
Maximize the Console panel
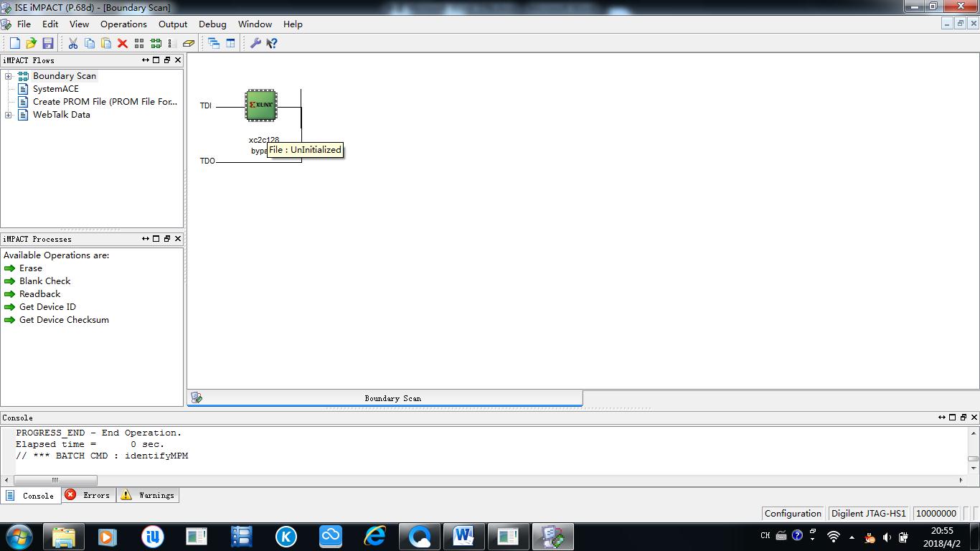(x=953, y=418)
